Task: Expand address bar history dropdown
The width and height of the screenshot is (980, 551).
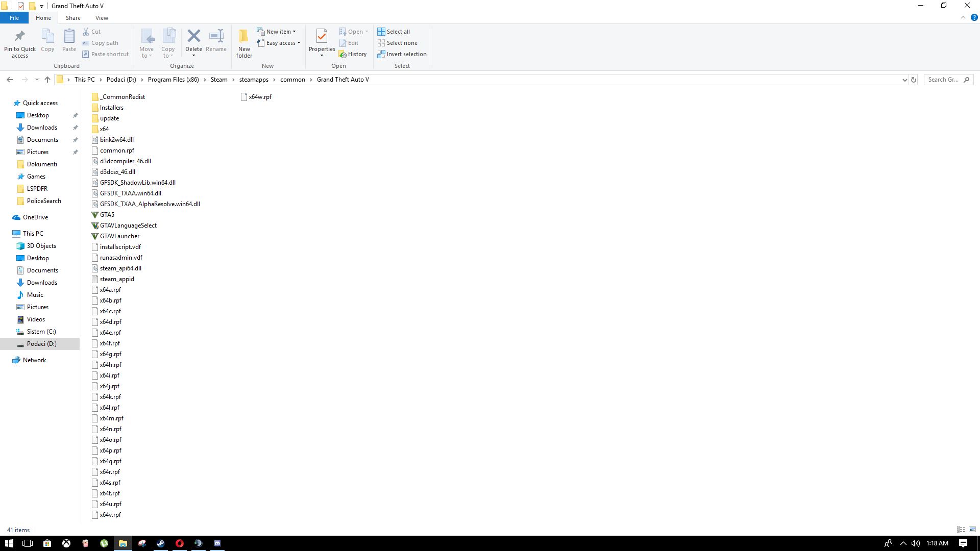Action: click(904, 80)
